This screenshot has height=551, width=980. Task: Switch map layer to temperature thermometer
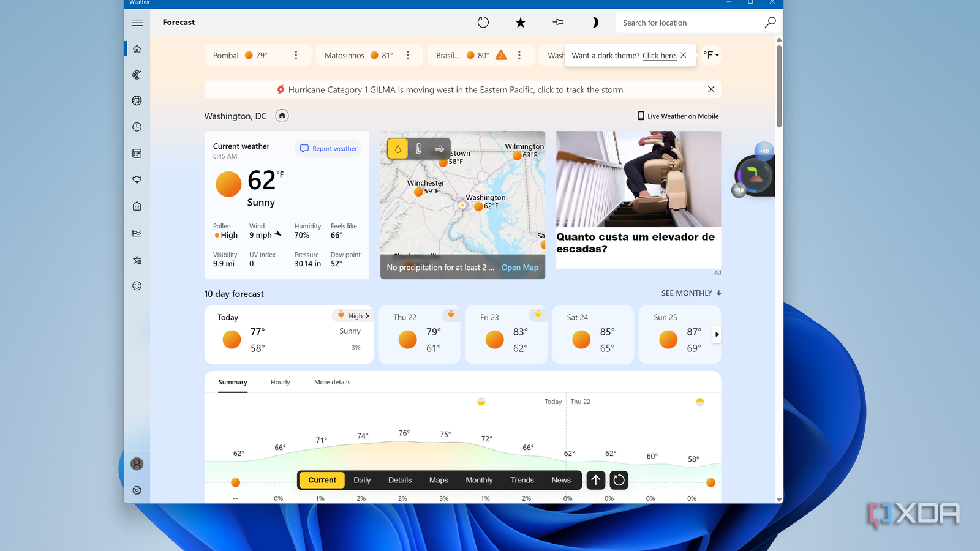[418, 148]
